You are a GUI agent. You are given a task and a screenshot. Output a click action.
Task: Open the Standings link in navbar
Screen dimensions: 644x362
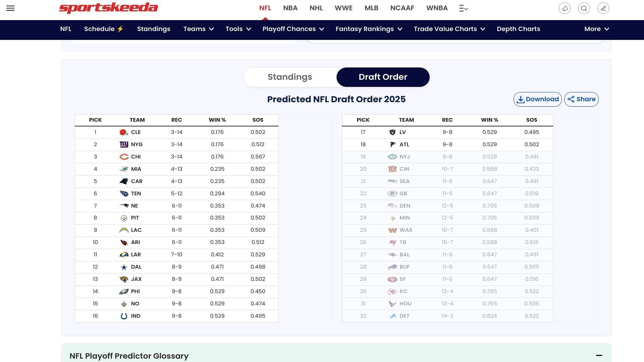tap(154, 29)
